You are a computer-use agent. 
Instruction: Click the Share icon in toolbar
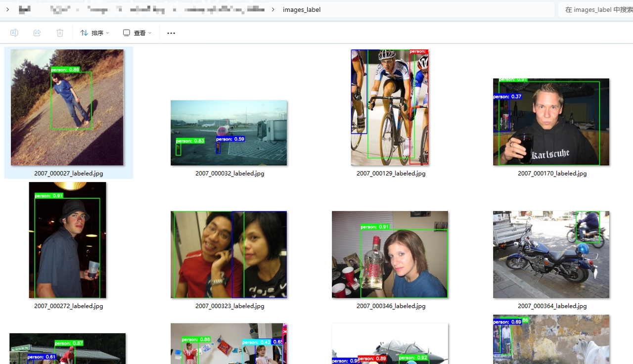point(37,33)
